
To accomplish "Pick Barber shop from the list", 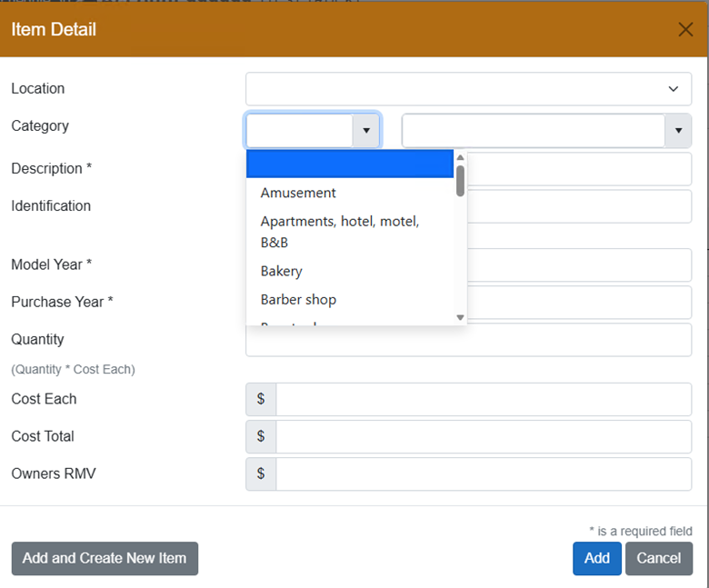I will 298,299.
